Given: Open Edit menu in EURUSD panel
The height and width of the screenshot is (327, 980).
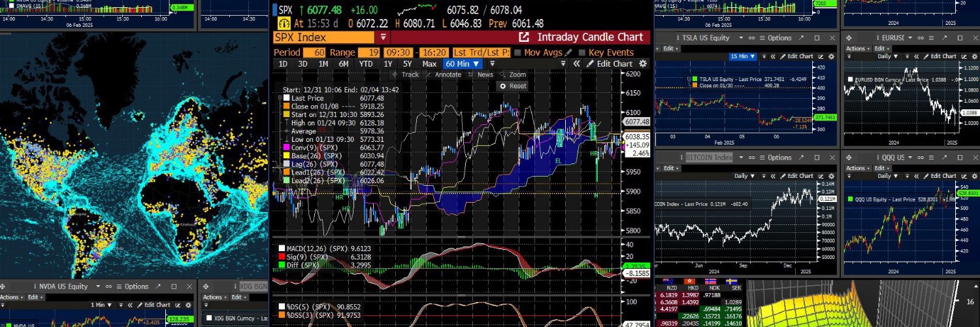Looking at the screenshot, I should point(882,48).
